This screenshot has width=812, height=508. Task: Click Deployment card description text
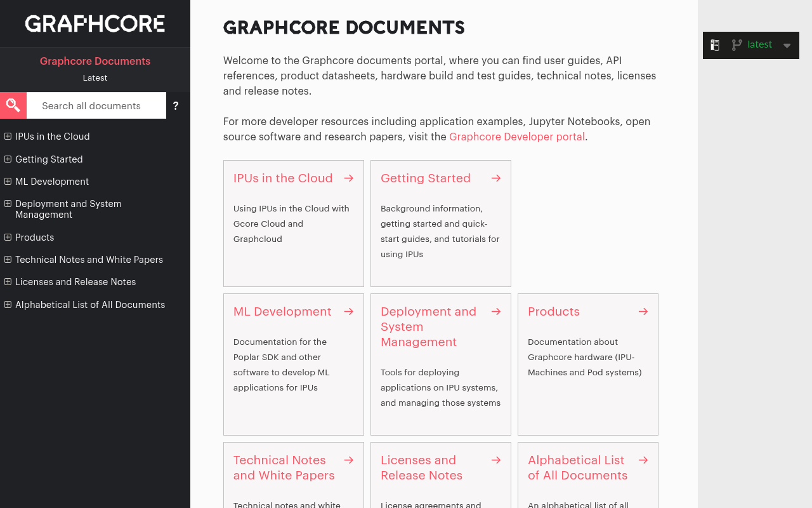click(440, 388)
